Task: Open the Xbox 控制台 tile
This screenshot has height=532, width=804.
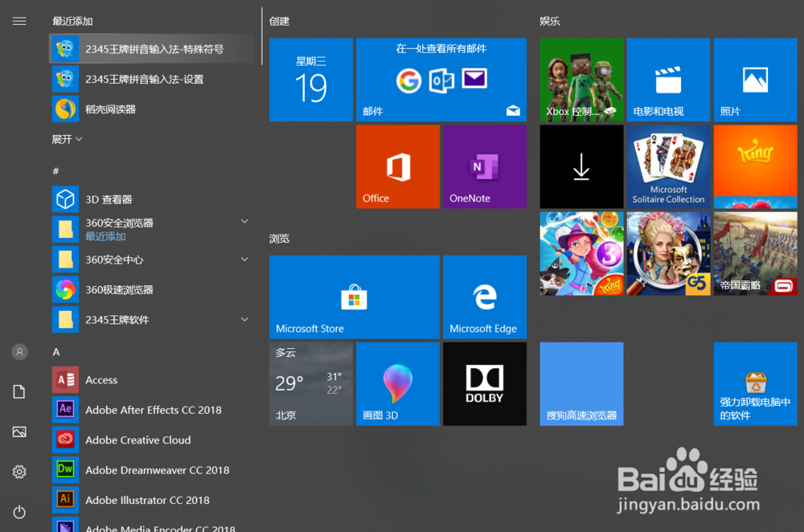Action: (581, 80)
